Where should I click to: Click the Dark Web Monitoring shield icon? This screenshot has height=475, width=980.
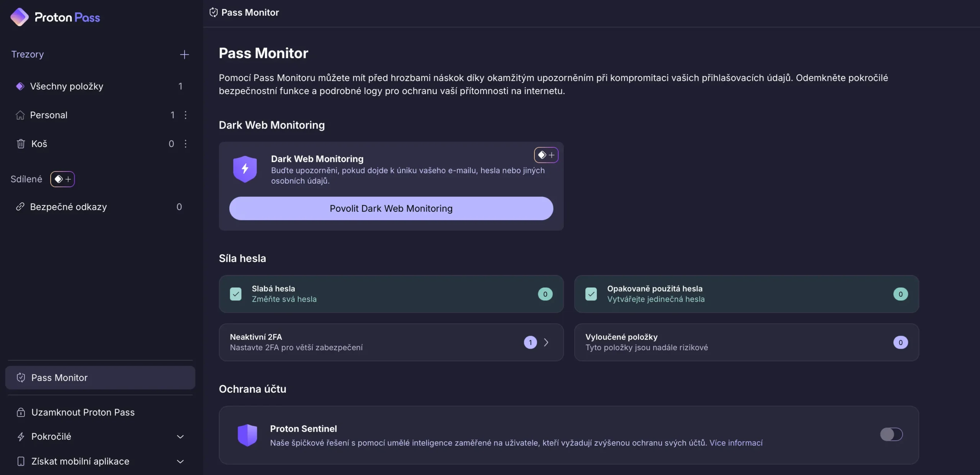pos(245,169)
